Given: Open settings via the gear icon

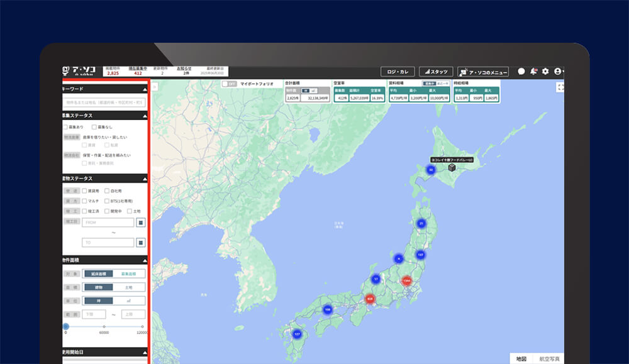Looking at the screenshot, I should click(545, 72).
